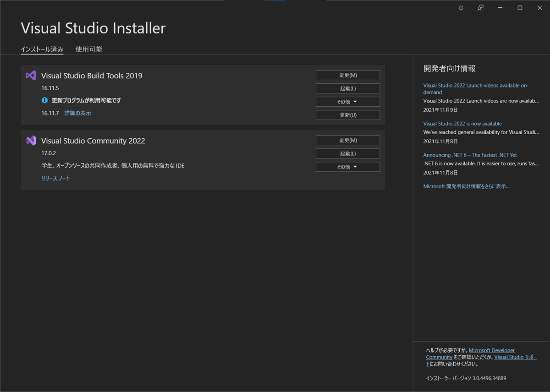Click the Community 2022 description text
Image resolution: width=550 pixels, height=392 pixels.
click(x=113, y=166)
